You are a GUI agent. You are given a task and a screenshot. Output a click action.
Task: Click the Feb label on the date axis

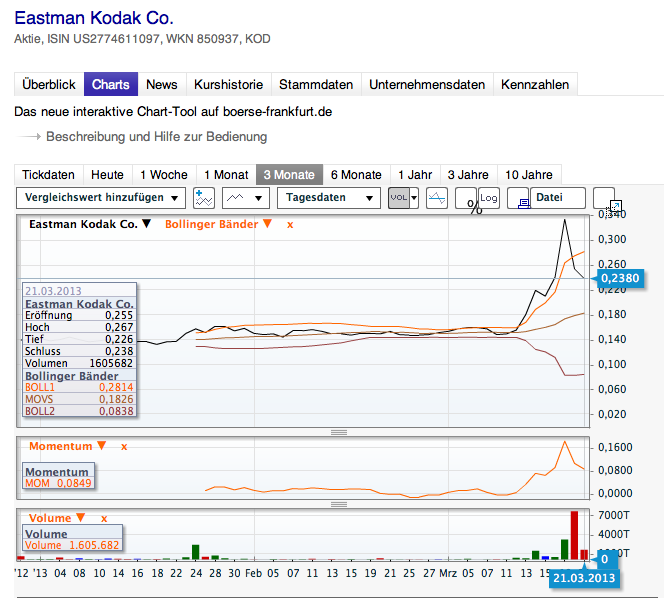click(x=254, y=573)
